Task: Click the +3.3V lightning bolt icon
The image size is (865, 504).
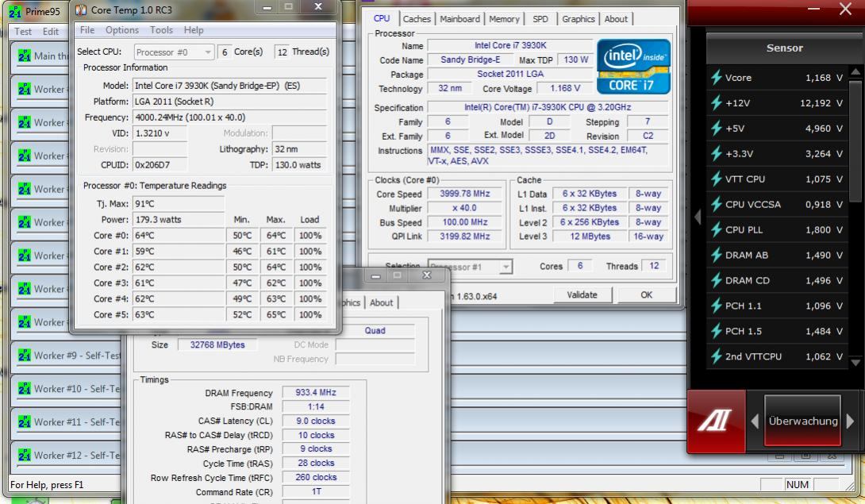Action: pos(717,153)
